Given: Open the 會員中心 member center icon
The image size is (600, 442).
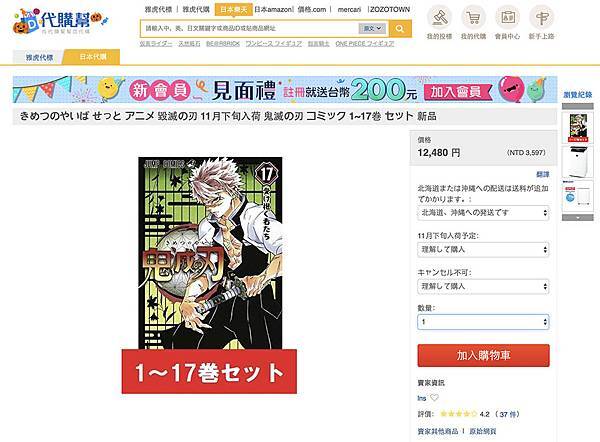Looking at the screenshot, I should click(x=507, y=18).
